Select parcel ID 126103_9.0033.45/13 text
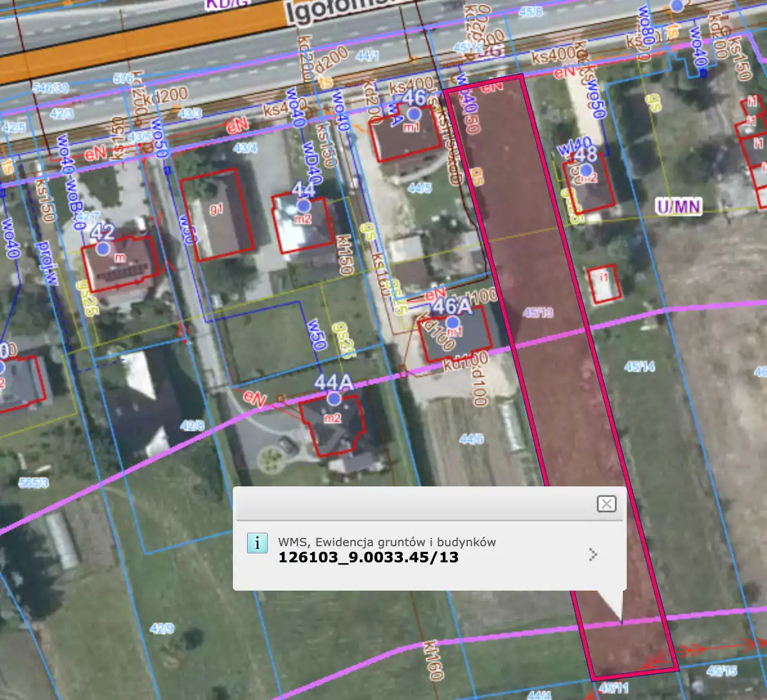The height and width of the screenshot is (700, 767). point(368,557)
